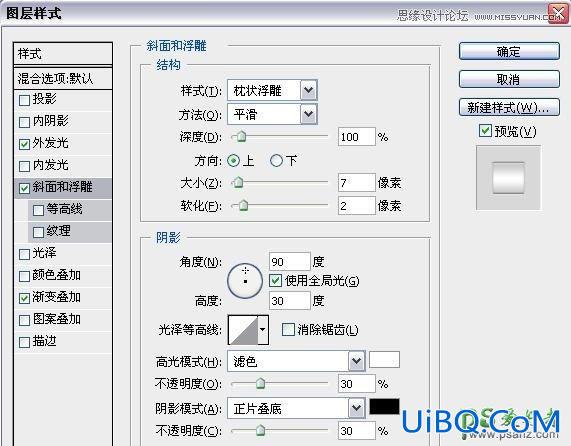The height and width of the screenshot is (446, 571).
Task: Click the 光泽等高线 contour thumbnail
Action: point(243,330)
